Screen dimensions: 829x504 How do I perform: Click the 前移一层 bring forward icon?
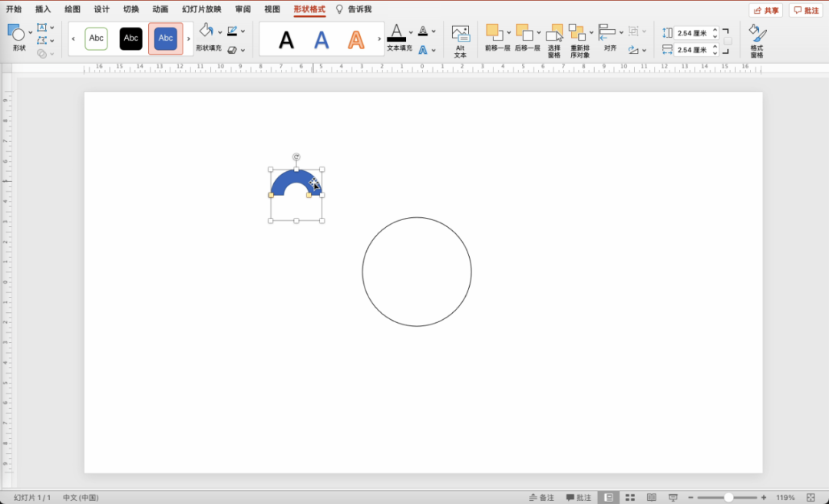(x=495, y=32)
